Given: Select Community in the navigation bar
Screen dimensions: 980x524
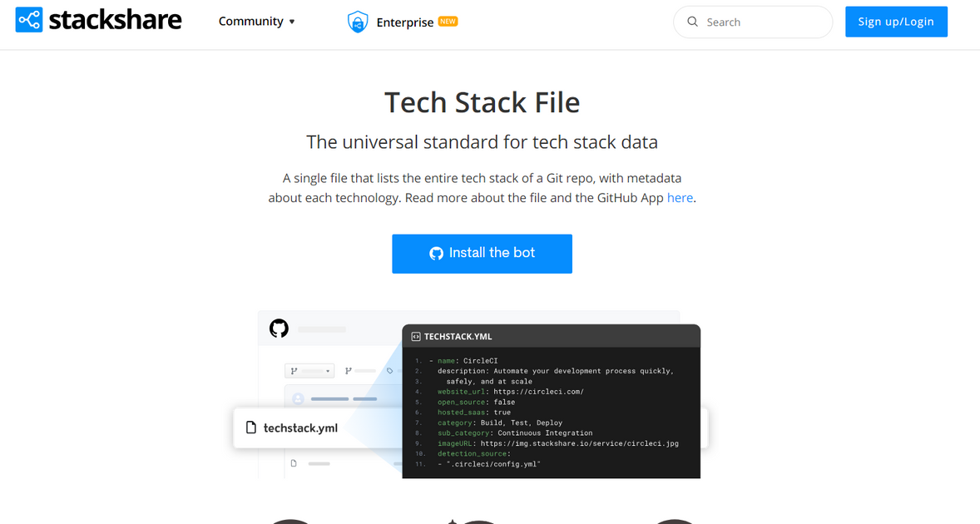Looking at the screenshot, I should [250, 22].
